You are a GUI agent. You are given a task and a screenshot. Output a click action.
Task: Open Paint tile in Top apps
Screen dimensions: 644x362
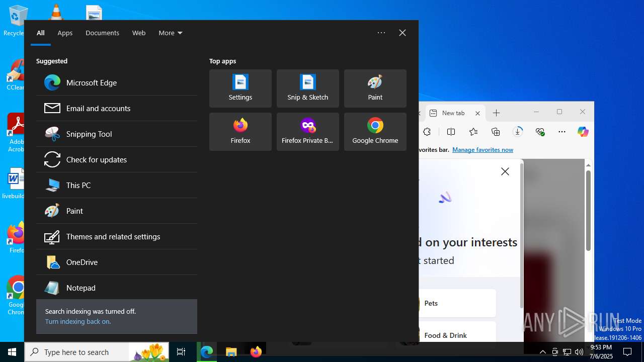click(375, 88)
